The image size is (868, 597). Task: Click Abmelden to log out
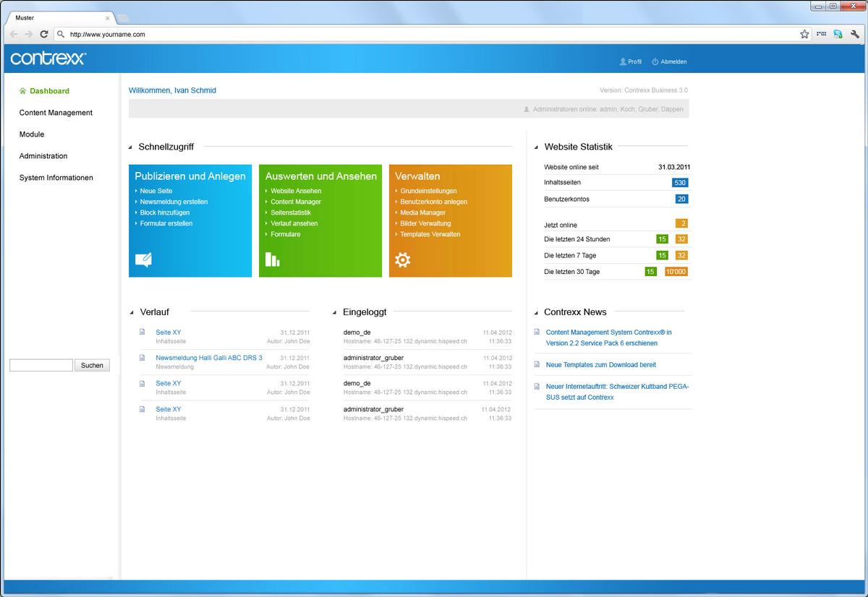[669, 61]
